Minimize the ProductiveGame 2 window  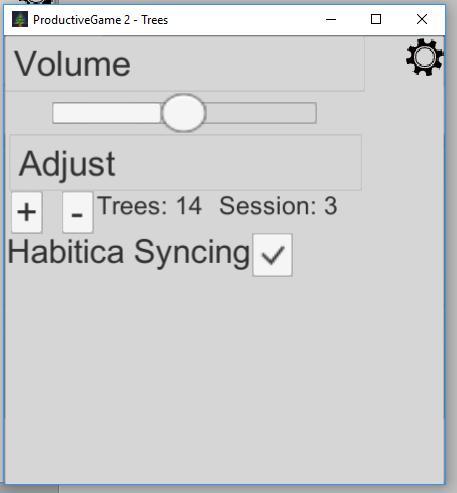(331, 19)
